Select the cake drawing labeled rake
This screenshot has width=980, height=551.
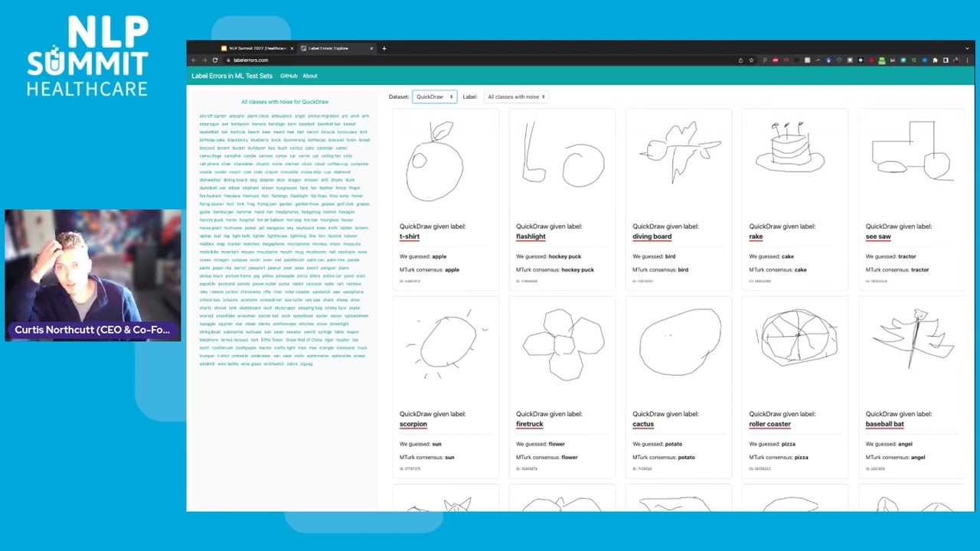[x=790, y=148]
